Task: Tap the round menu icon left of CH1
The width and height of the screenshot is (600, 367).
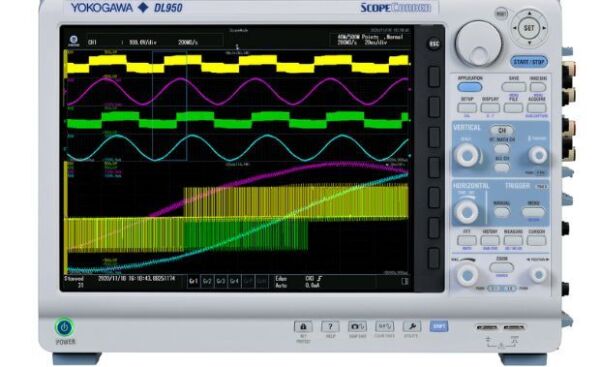Action: pyautogui.click(x=73, y=40)
